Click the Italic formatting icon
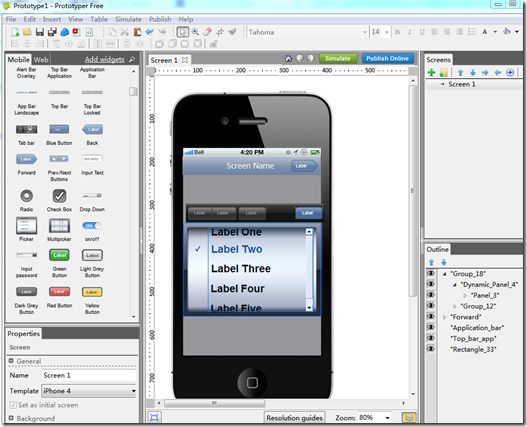527x427 pixels. (x=410, y=32)
